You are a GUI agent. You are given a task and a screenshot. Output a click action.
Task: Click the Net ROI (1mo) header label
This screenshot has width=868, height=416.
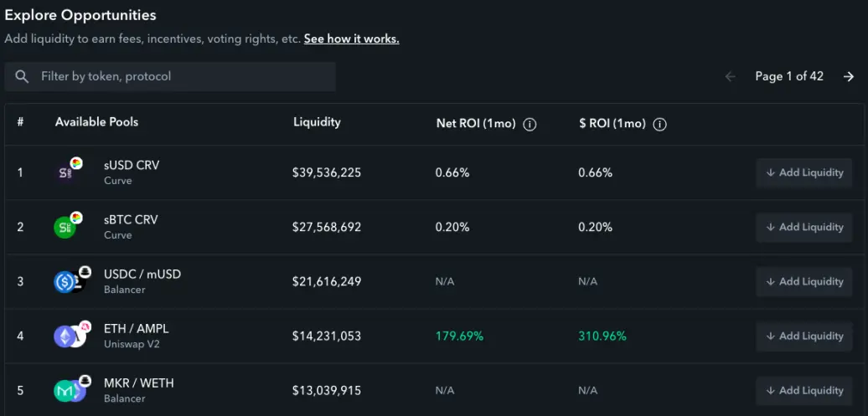(476, 124)
